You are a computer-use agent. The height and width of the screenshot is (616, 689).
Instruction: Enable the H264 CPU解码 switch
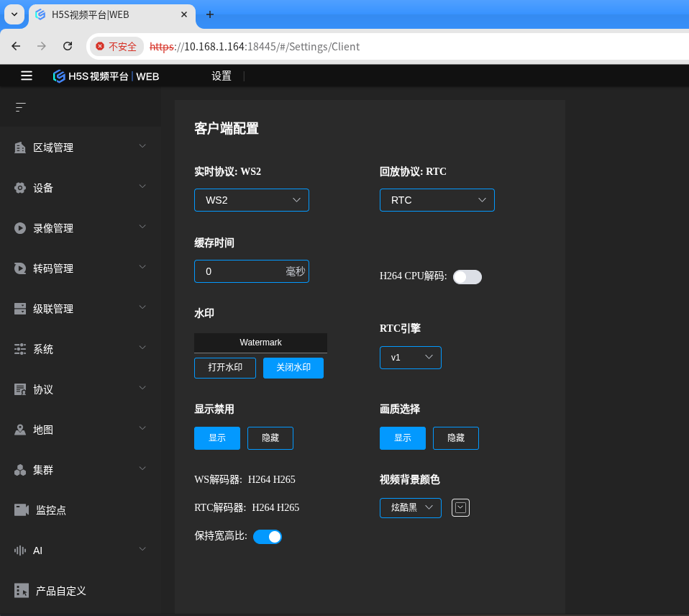[467, 277]
